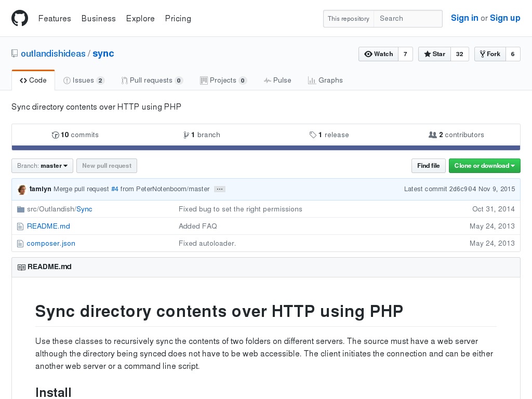Image resolution: width=532 pixels, height=399 pixels.
Task: Open Explore in the top navigation
Action: 140,18
